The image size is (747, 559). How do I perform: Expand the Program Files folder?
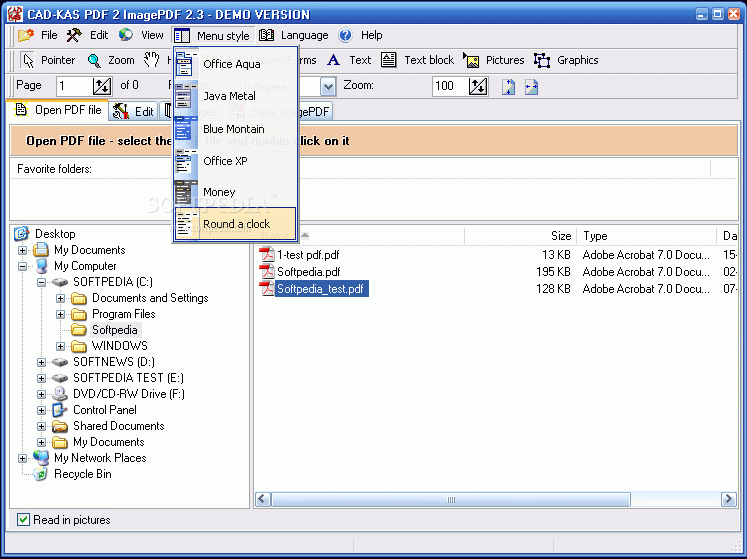point(61,314)
